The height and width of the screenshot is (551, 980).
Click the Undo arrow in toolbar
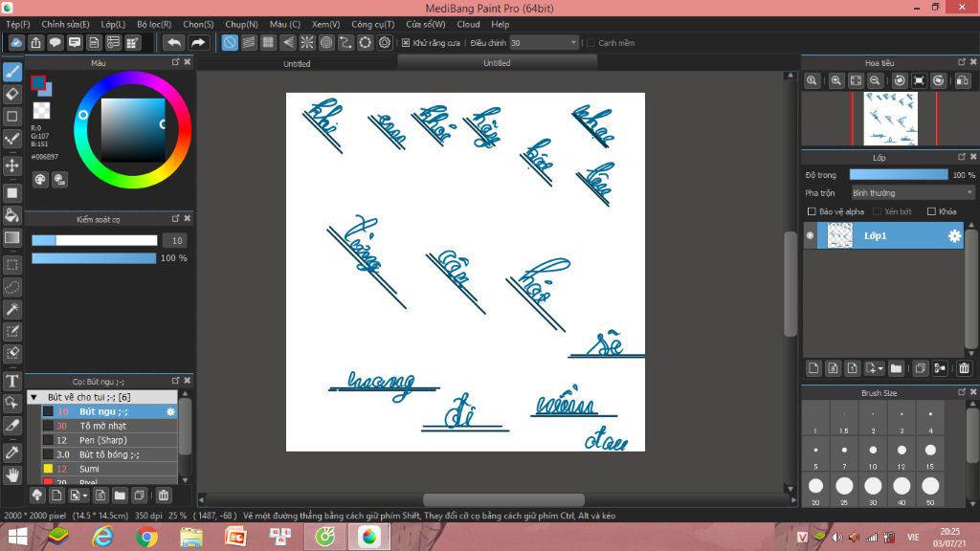tap(174, 42)
